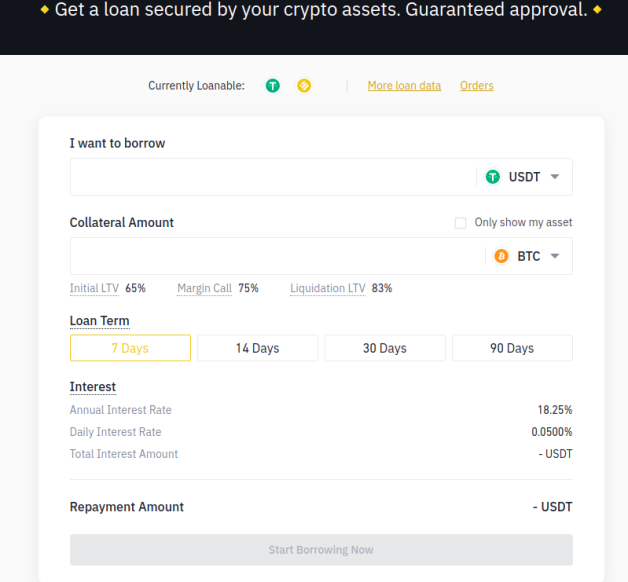Click the diamond icon before the banner text
Image resolution: width=628 pixels, height=582 pixels.
[44, 10]
